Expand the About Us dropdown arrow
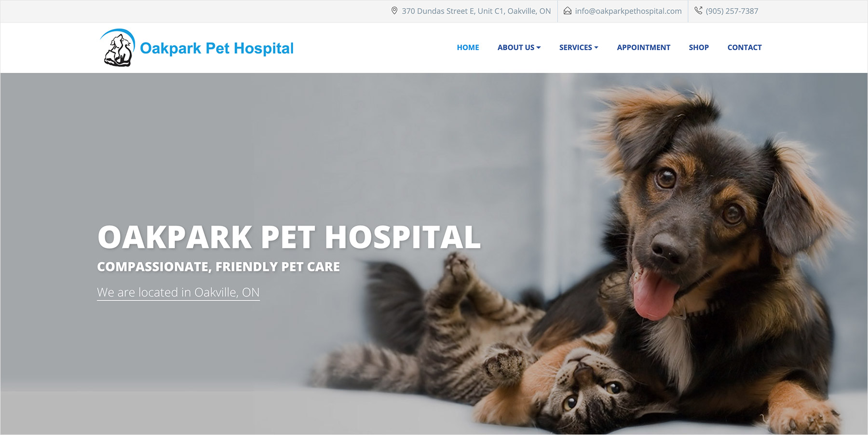Viewport: 868px width, 435px height. [x=539, y=47]
